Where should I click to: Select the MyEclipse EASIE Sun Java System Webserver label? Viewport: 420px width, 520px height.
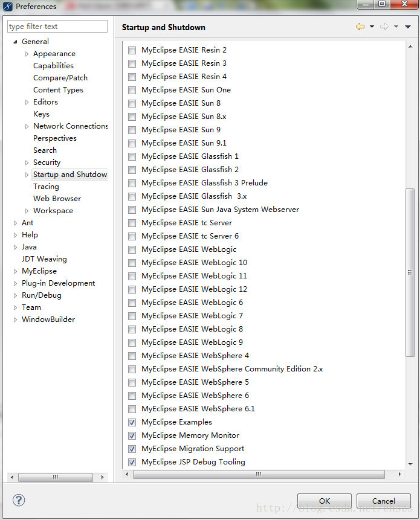(221, 210)
